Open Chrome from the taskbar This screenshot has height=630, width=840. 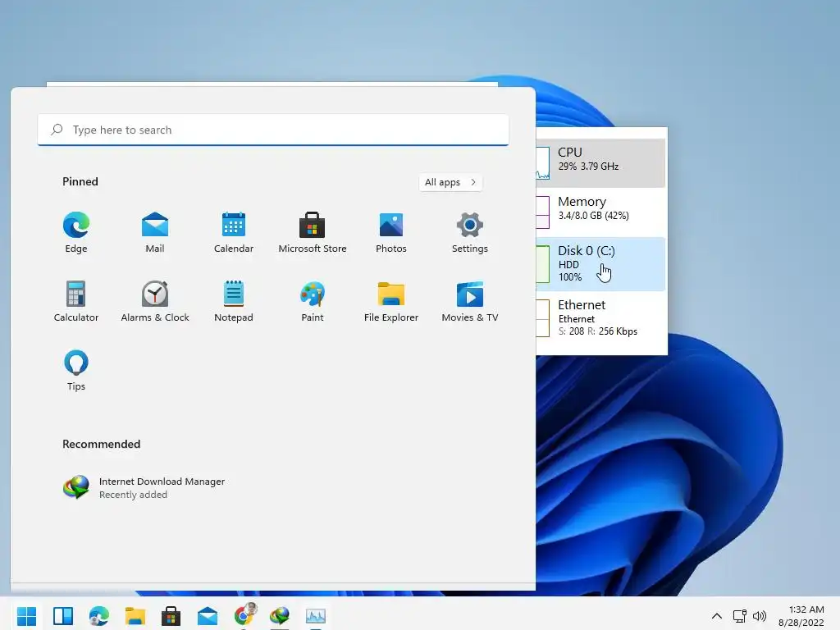[x=244, y=616]
